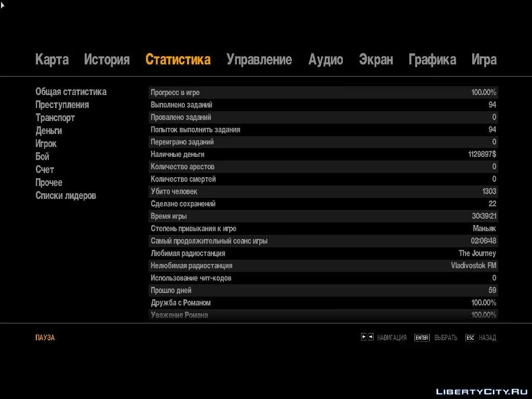
Task: Switch to the История tab
Action: pos(107,60)
